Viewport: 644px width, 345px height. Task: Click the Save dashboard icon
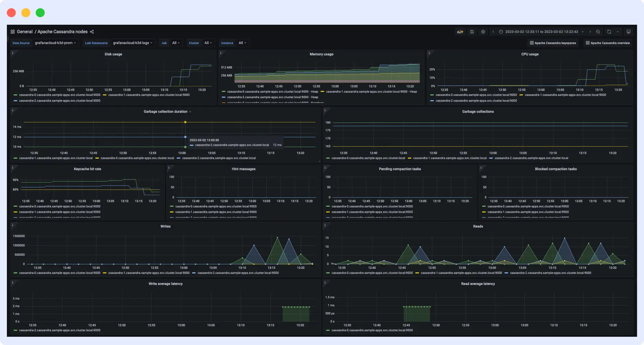click(x=472, y=32)
